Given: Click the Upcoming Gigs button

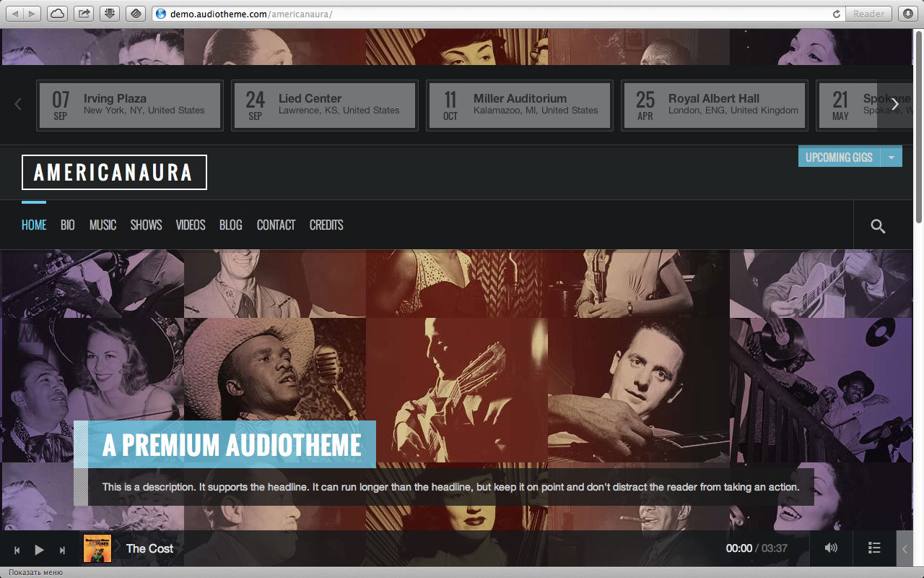Looking at the screenshot, I should tap(839, 157).
